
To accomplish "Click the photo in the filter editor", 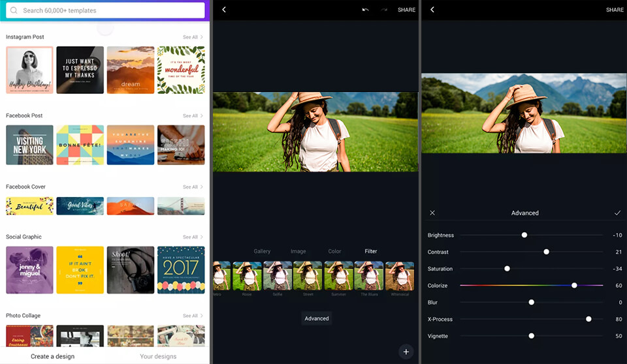I will tap(315, 132).
